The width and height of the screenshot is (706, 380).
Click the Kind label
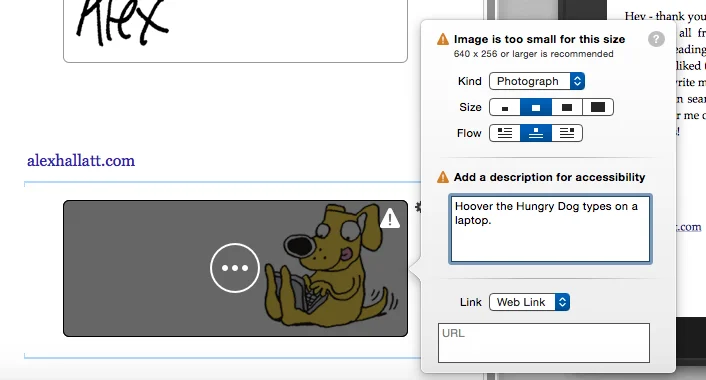470,81
